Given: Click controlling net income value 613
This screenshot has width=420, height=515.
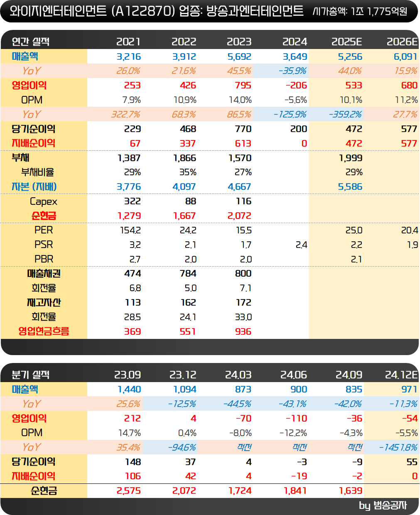Looking at the screenshot, I should click(243, 143).
